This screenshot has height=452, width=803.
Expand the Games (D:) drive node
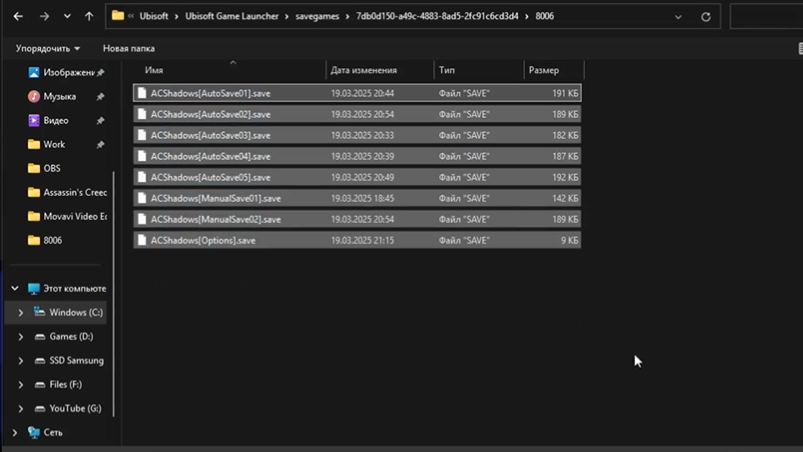coord(21,337)
